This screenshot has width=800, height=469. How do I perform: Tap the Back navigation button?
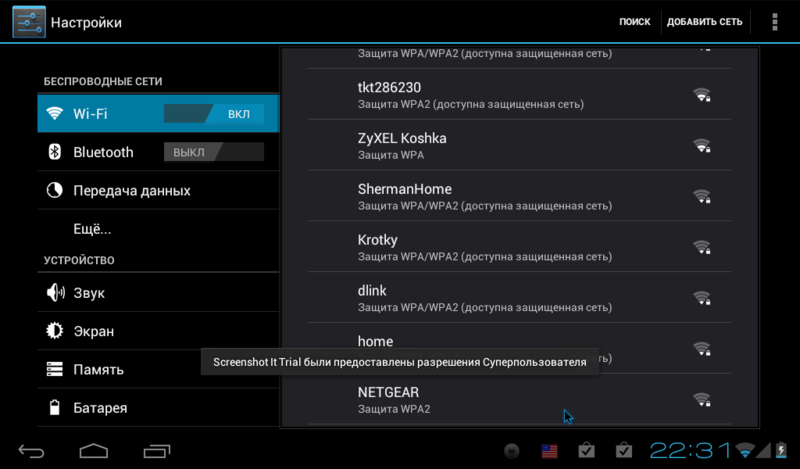pyautogui.click(x=32, y=451)
